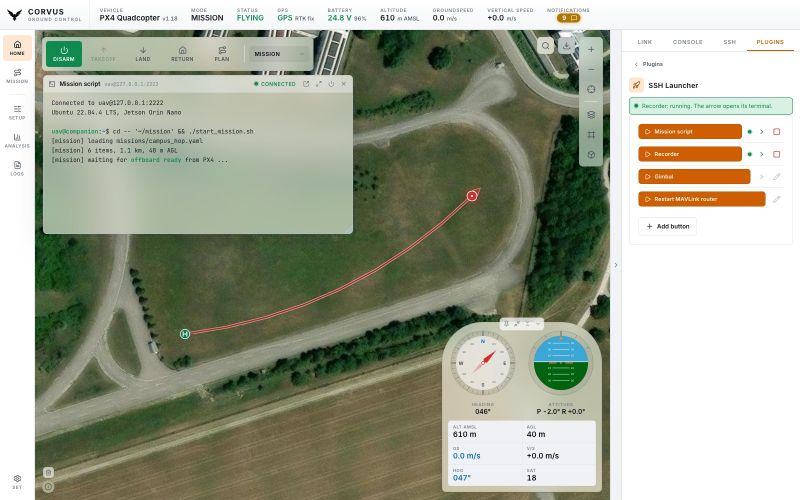800x500 pixels.
Task: Center map on vehicle crosshair icon
Action: click(591, 89)
